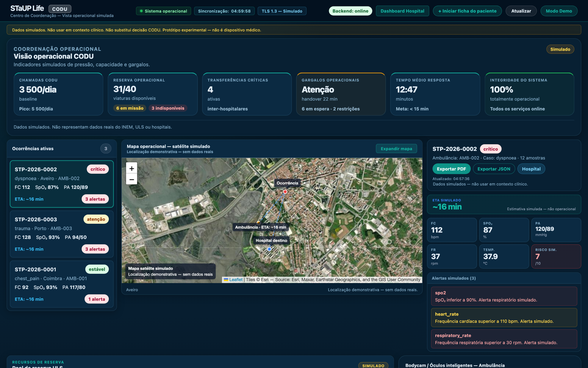Select occurrence STP-2026-0002
This screenshot has height=368, width=588.
(62, 184)
